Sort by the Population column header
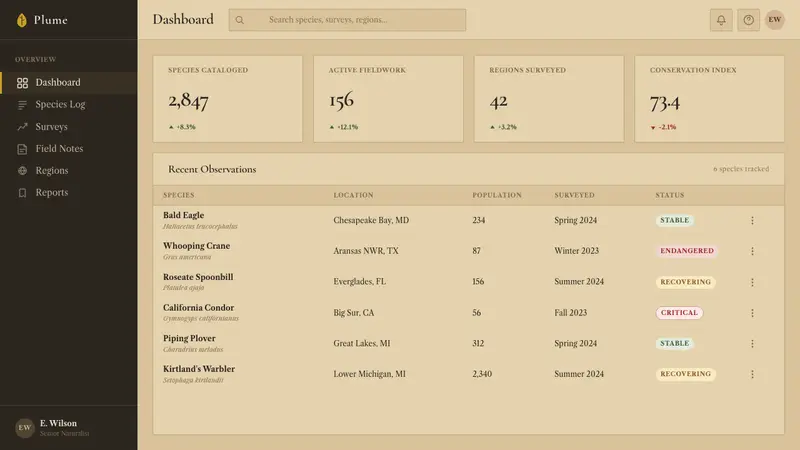The width and height of the screenshot is (800, 450). pos(497,195)
